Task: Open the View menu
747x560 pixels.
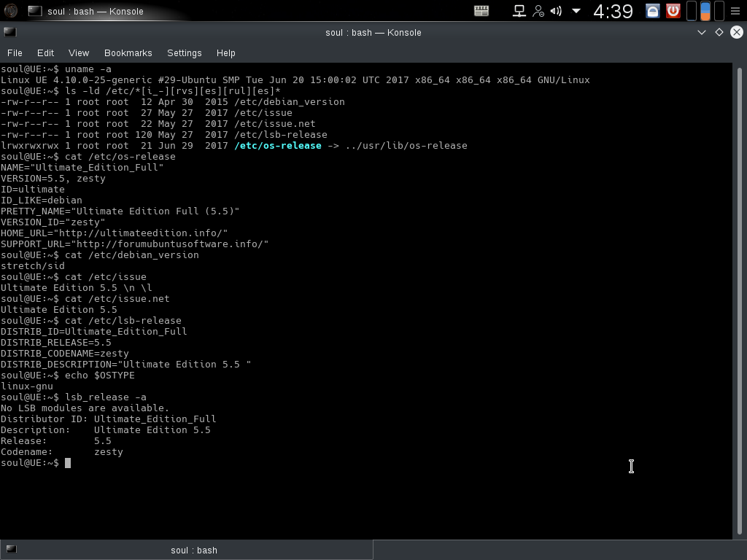Action: pos(79,52)
